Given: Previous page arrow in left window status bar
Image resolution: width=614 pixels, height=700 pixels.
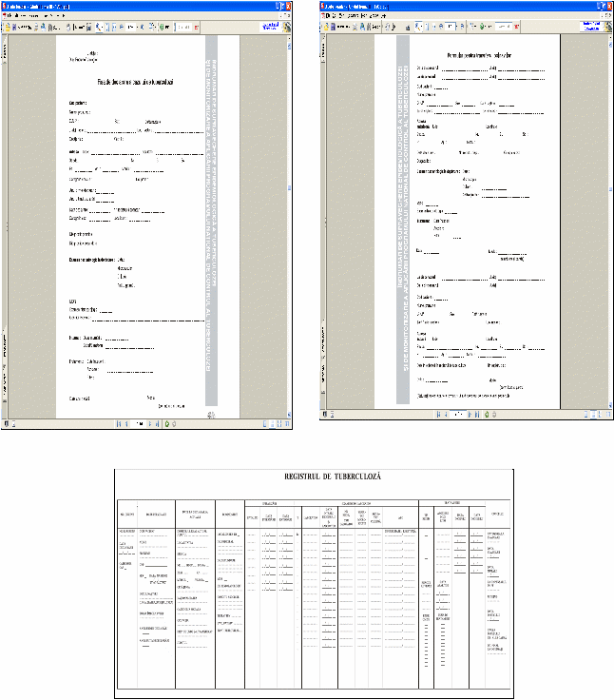Looking at the screenshot, I should pos(126,423).
